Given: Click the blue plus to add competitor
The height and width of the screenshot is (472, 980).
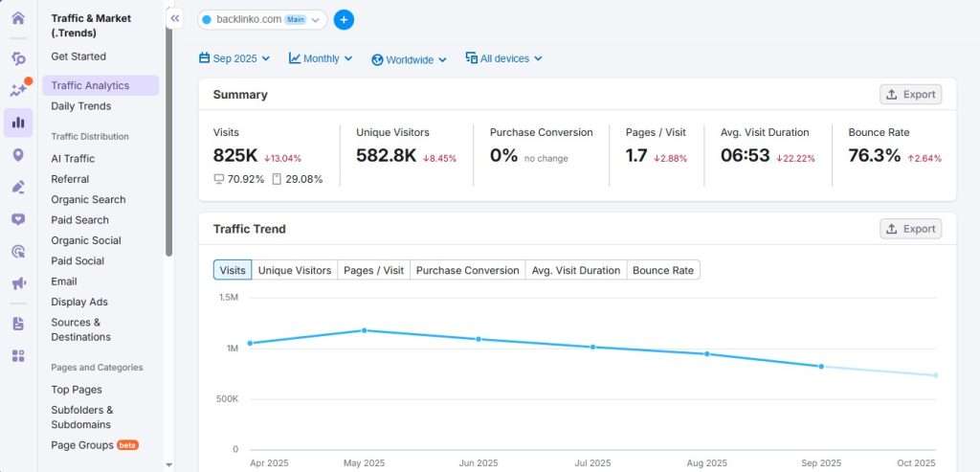Looking at the screenshot, I should click(344, 19).
